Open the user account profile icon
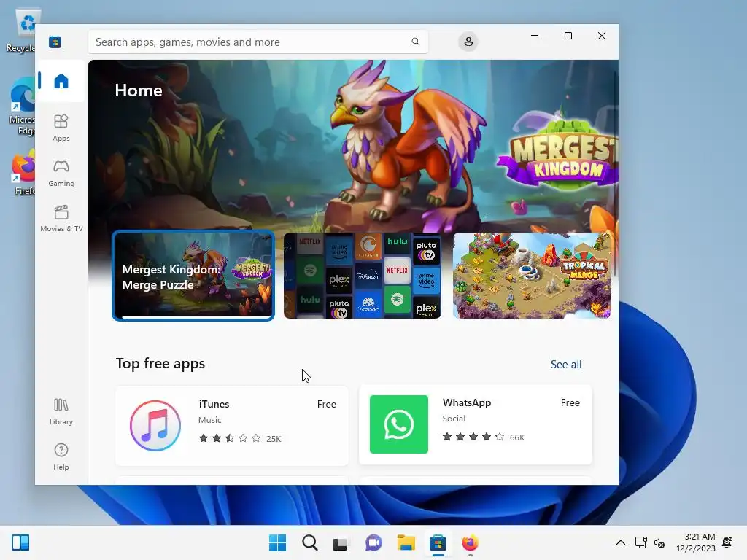Viewport: 747px width, 560px height. [x=468, y=42]
